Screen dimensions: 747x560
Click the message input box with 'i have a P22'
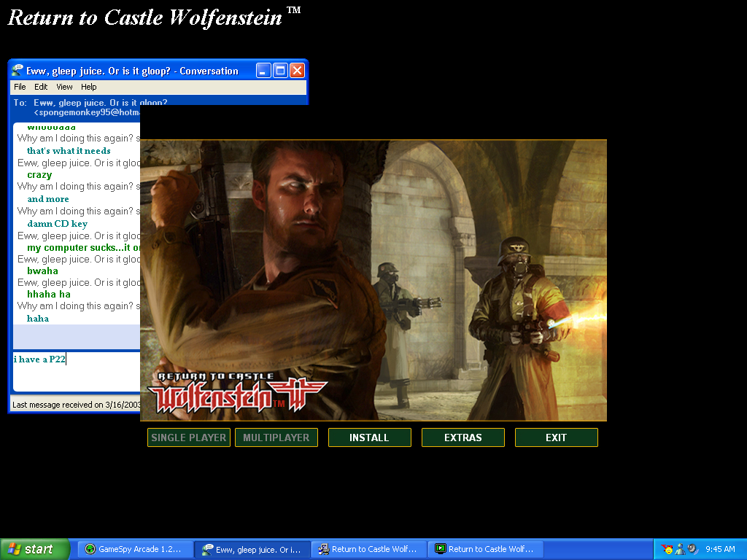coord(77,371)
